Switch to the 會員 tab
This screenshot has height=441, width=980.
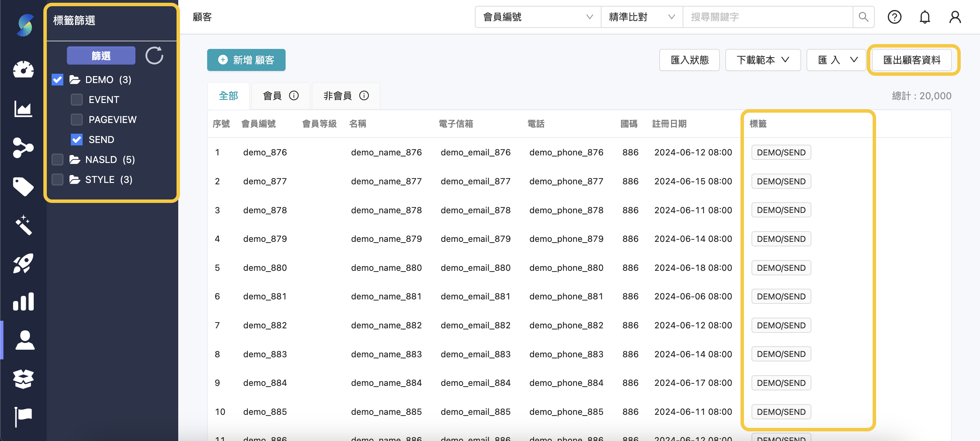[x=280, y=95]
